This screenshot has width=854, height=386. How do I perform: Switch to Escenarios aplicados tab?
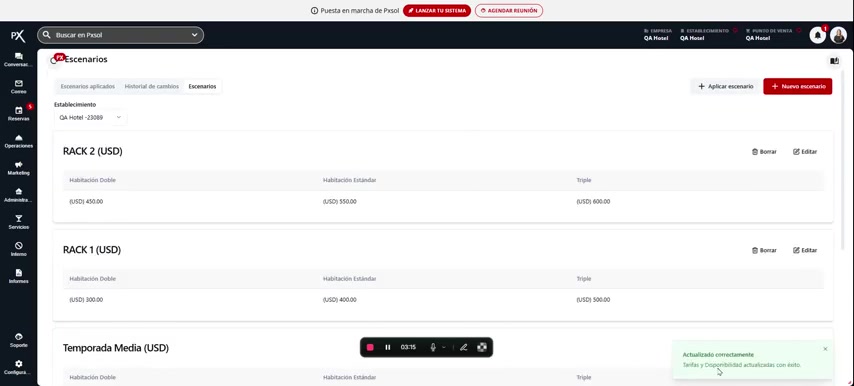click(x=88, y=87)
